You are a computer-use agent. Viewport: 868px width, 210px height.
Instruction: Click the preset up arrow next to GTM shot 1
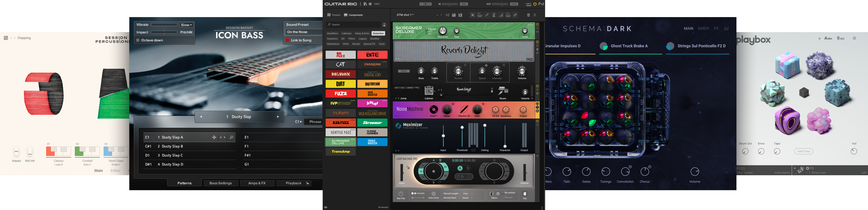click(437, 15)
